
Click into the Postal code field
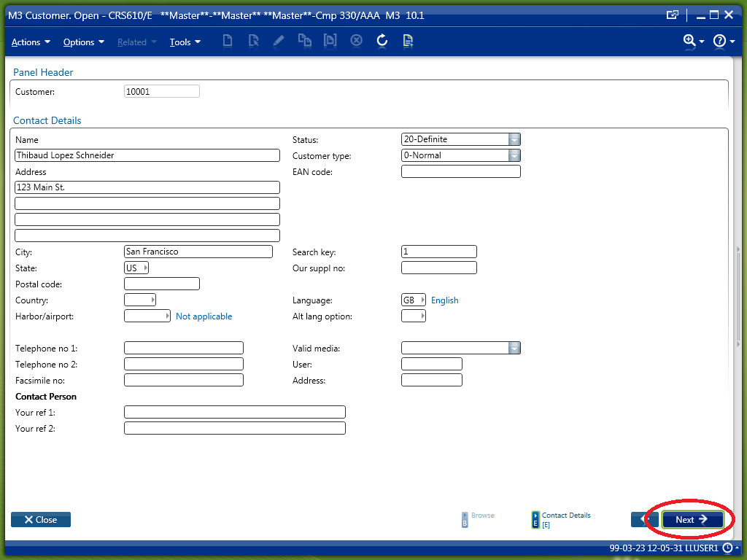pyautogui.click(x=161, y=284)
